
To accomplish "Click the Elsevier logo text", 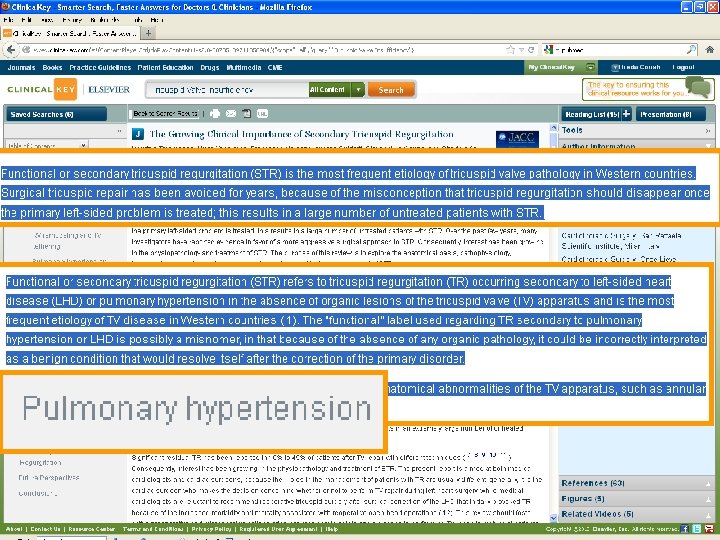I will (109, 90).
